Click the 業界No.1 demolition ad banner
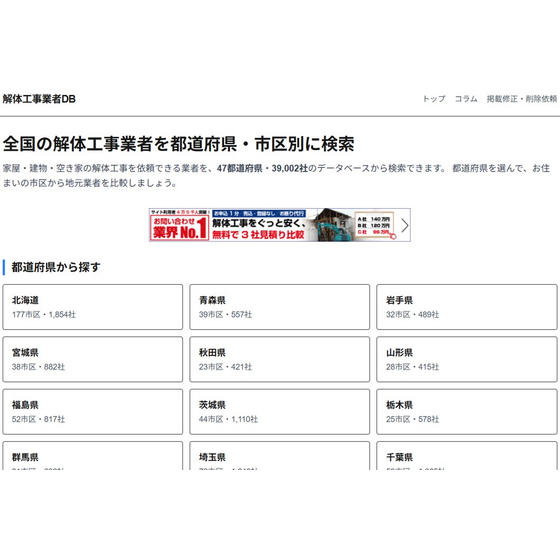This screenshot has height=560, width=560. (x=280, y=225)
